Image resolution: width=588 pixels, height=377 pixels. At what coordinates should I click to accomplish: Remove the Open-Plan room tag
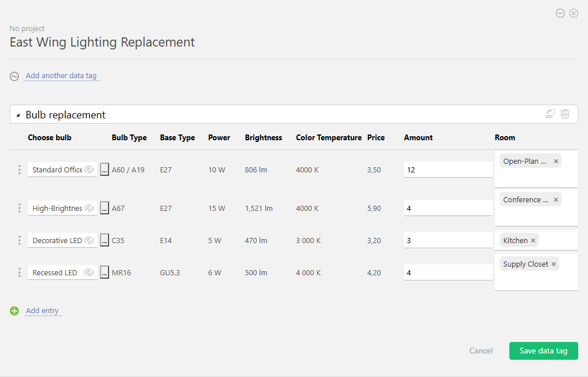pos(556,161)
